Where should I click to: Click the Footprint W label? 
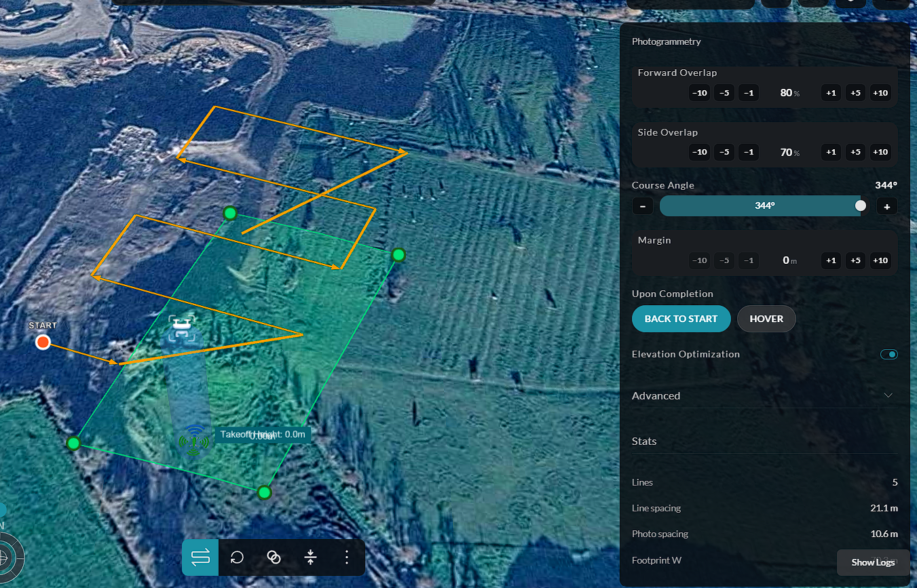click(656, 560)
